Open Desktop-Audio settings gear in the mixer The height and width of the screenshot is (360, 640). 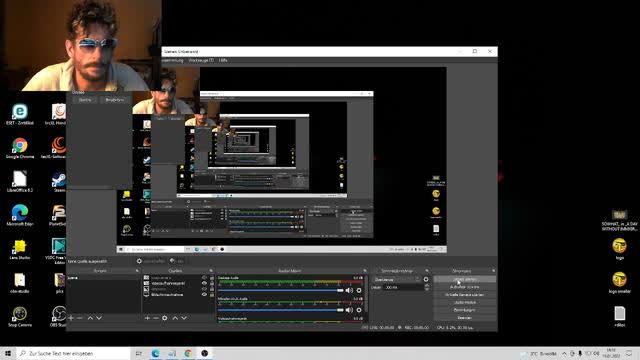pyautogui.click(x=359, y=290)
